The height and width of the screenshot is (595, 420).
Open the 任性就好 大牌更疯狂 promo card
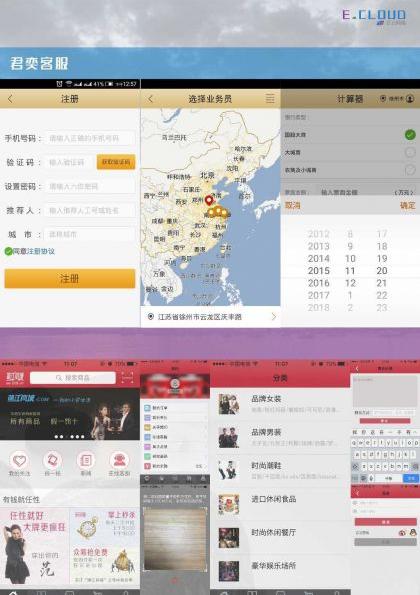[x=35, y=546]
